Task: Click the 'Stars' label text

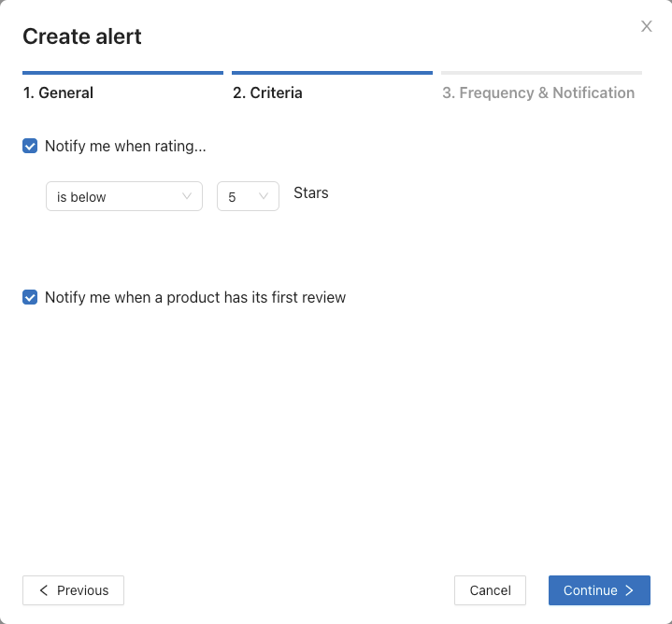Action: click(x=311, y=192)
